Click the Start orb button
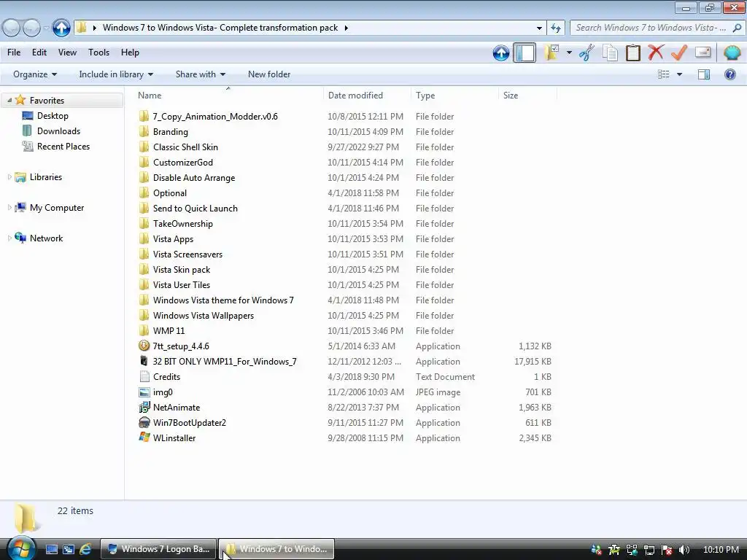 [21, 548]
